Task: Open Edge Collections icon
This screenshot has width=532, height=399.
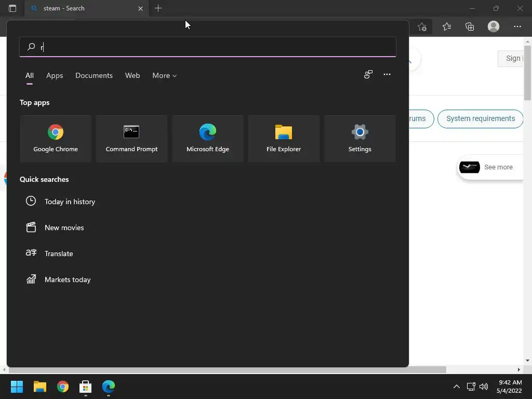Action: (x=470, y=26)
